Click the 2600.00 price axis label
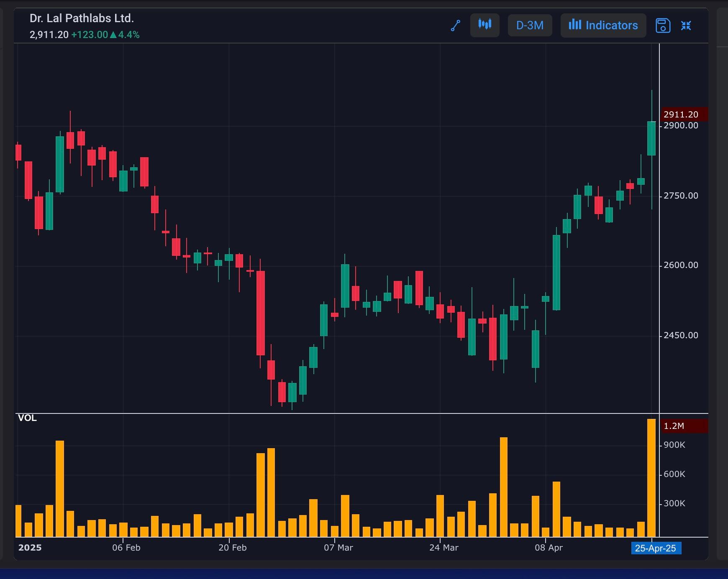 click(681, 265)
